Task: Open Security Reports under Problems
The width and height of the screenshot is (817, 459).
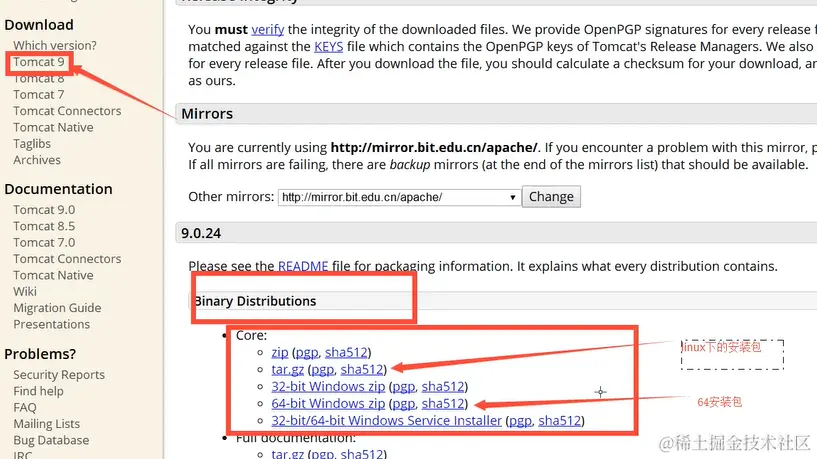Action: 59,375
